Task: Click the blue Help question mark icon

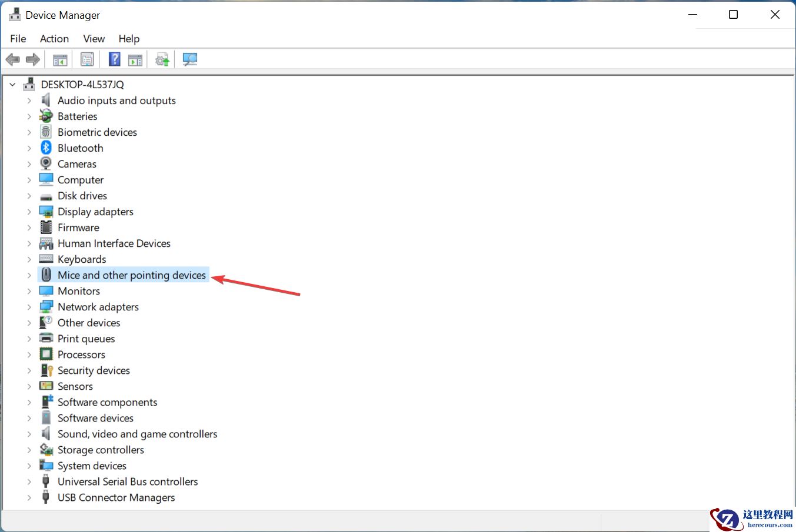Action: (115, 59)
